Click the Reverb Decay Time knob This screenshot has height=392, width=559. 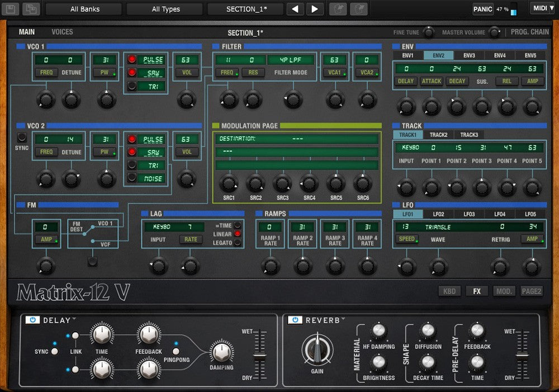[x=428, y=362]
